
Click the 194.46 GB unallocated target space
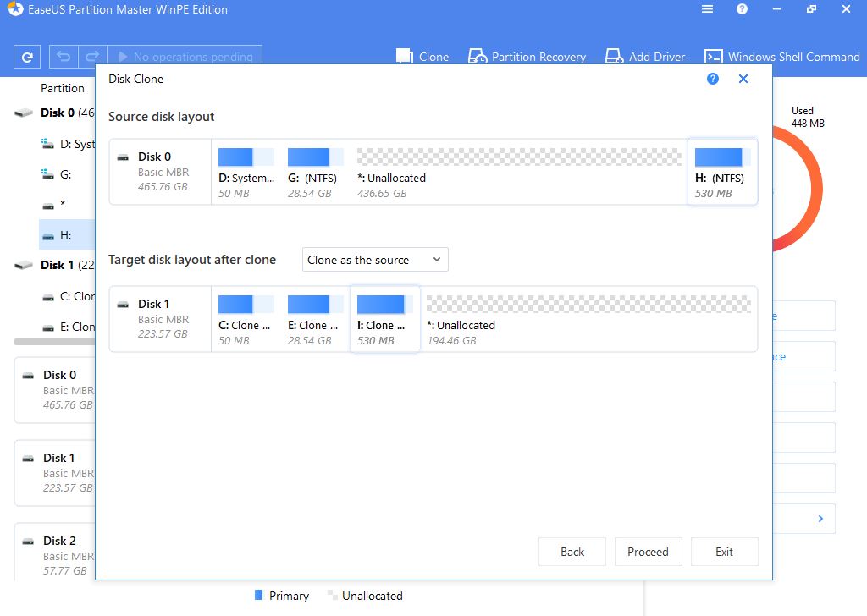point(588,319)
